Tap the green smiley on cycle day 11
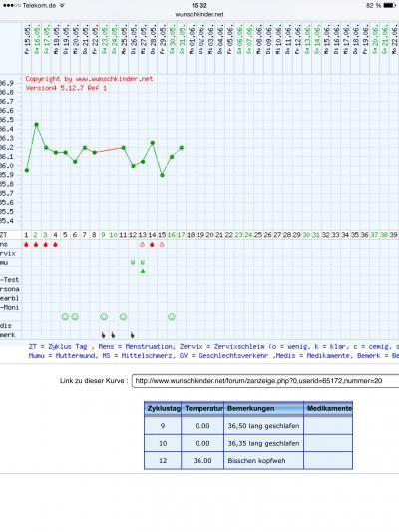Image resolution: width=399 pixels, height=532 pixels. pyautogui.click(x=123, y=317)
